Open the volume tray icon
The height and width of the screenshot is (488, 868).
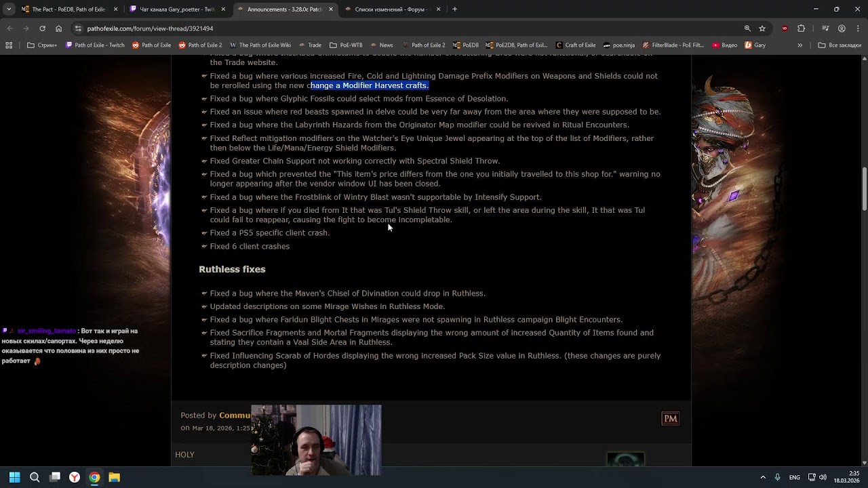823,477
